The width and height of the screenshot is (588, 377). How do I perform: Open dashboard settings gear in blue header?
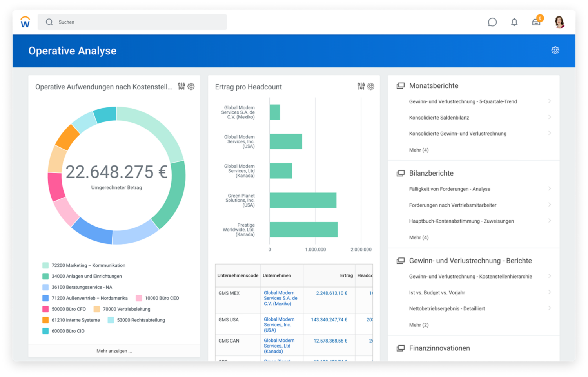(x=555, y=50)
